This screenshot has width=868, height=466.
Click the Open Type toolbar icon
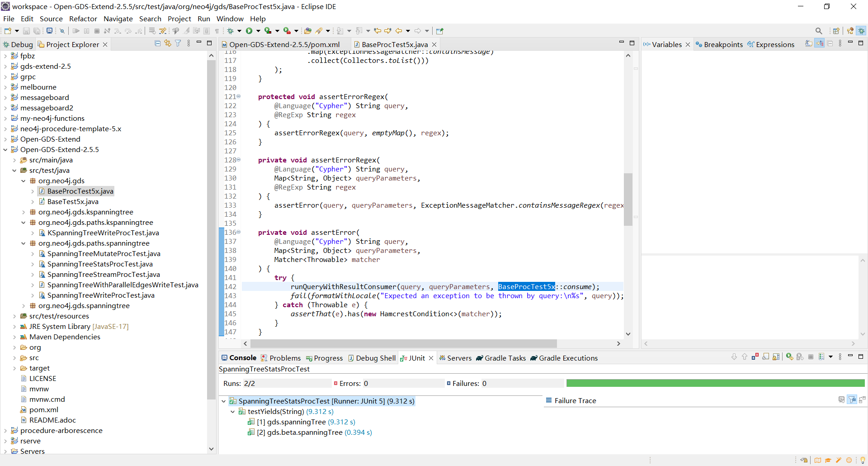click(308, 31)
